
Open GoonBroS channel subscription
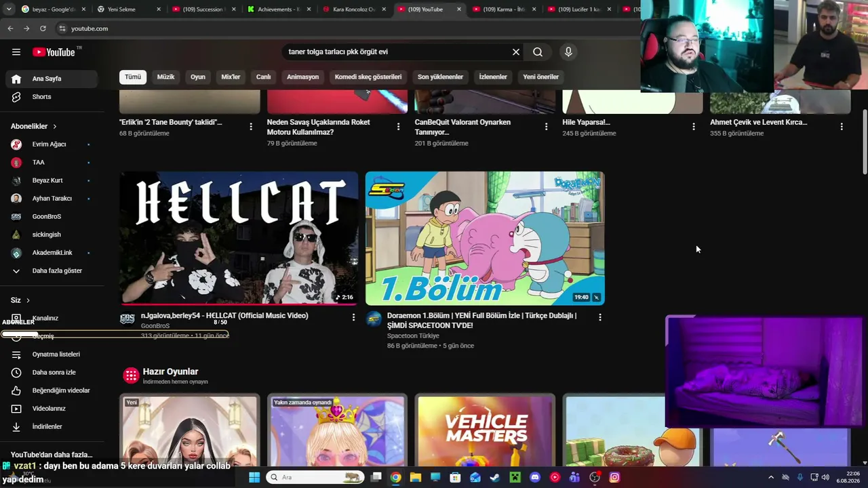pyautogui.click(x=52, y=217)
